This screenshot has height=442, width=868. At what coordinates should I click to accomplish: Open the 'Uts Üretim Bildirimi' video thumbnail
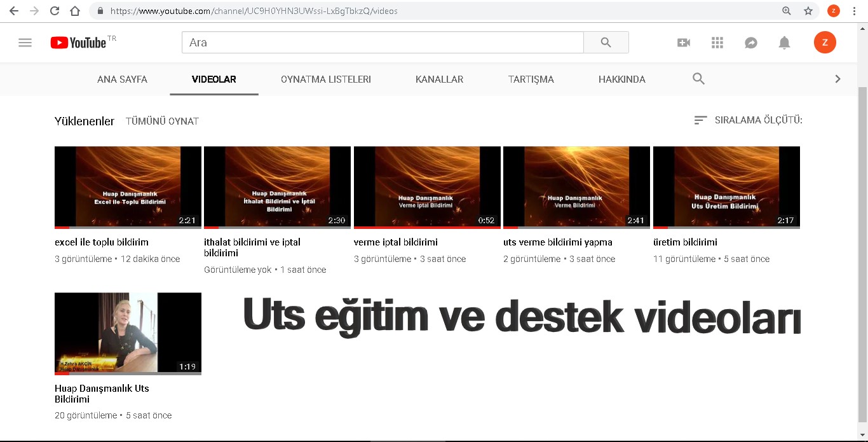(x=726, y=188)
